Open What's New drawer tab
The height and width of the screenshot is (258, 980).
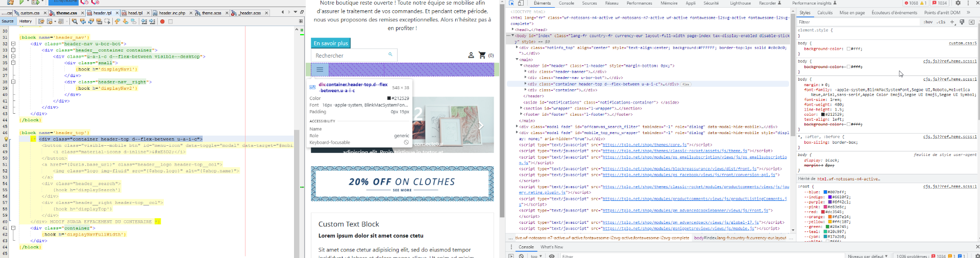pos(552,247)
